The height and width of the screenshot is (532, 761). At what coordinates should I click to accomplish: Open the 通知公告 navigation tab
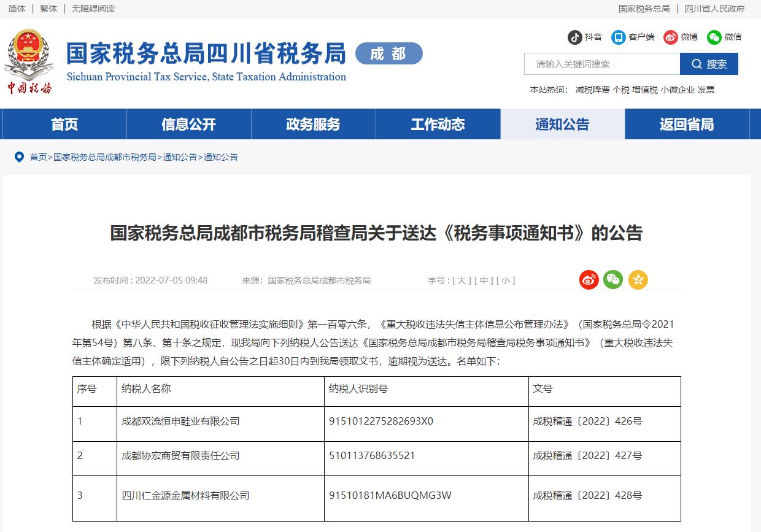tap(563, 124)
